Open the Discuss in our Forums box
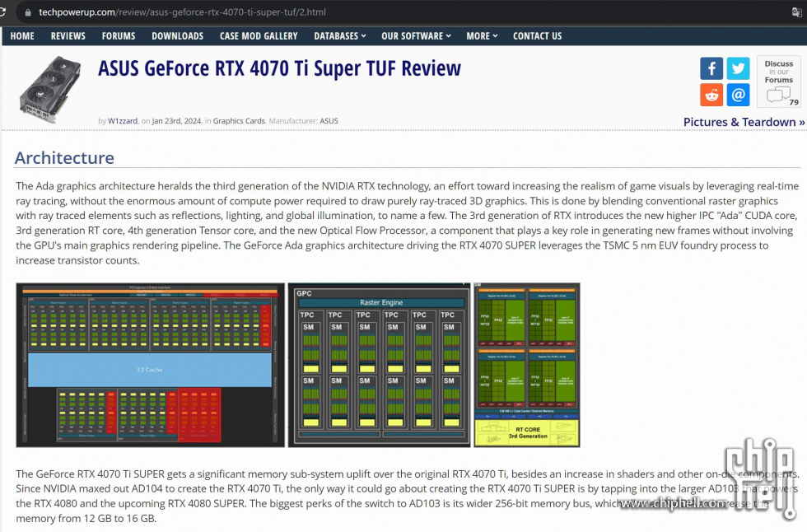 pos(779,82)
